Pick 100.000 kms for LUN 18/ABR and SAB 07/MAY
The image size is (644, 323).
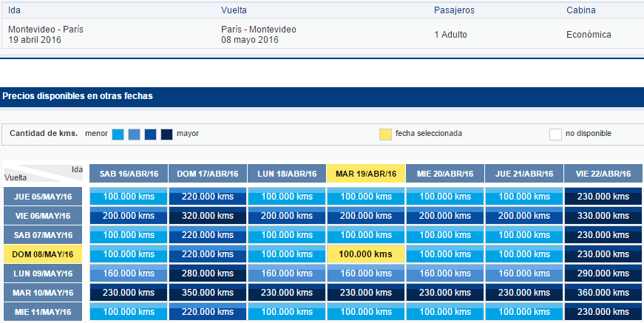(287, 235)
